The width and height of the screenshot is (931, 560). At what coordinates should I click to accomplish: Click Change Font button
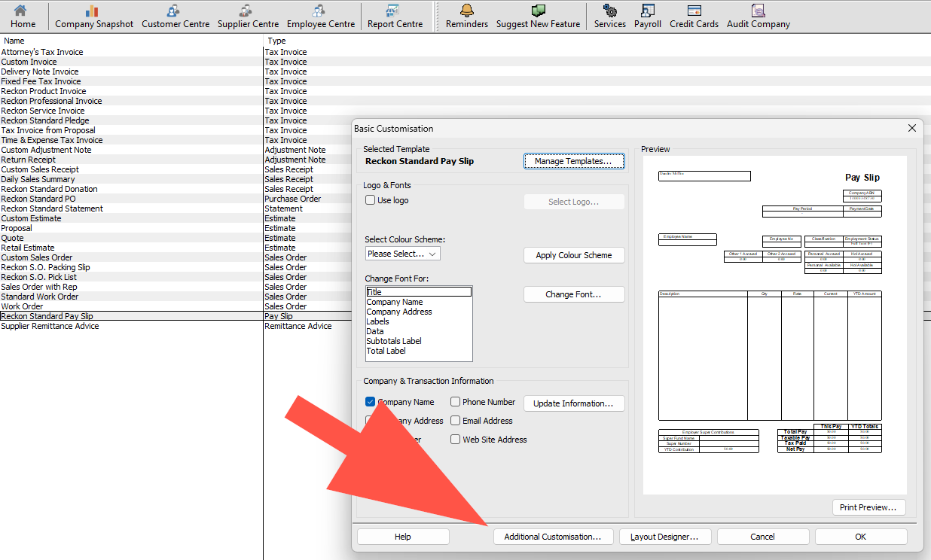click(x=574, y=294)
